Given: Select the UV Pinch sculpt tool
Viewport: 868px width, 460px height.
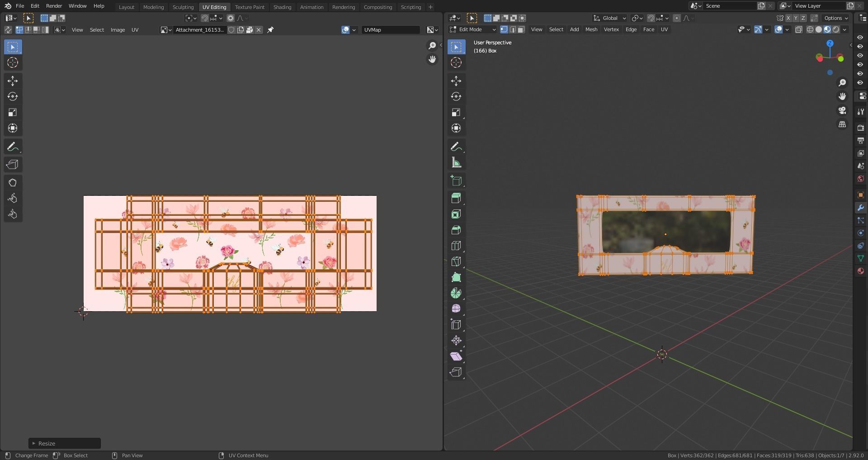Looking at the screenshot, I should pyautogui.click(x=13, y=214).
